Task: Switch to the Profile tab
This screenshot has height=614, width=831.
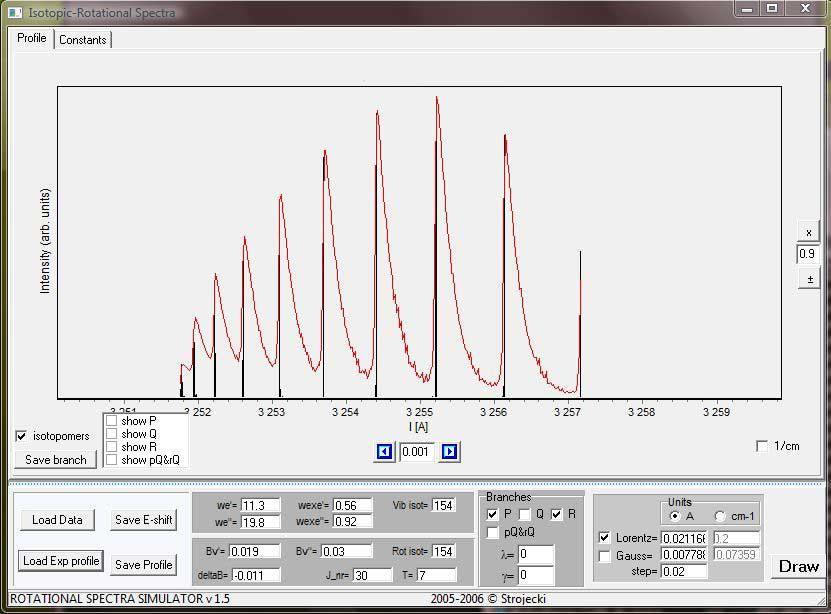Action: click(x=32, y=38)
